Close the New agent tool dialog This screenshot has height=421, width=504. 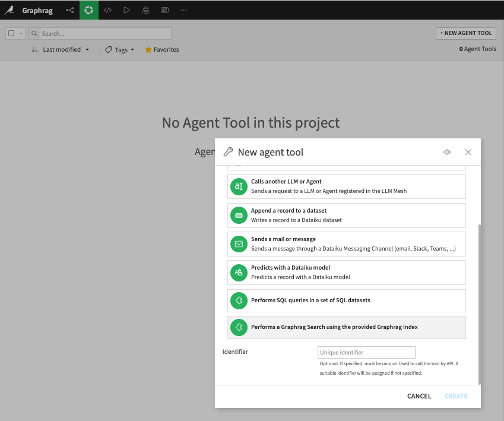468,152
